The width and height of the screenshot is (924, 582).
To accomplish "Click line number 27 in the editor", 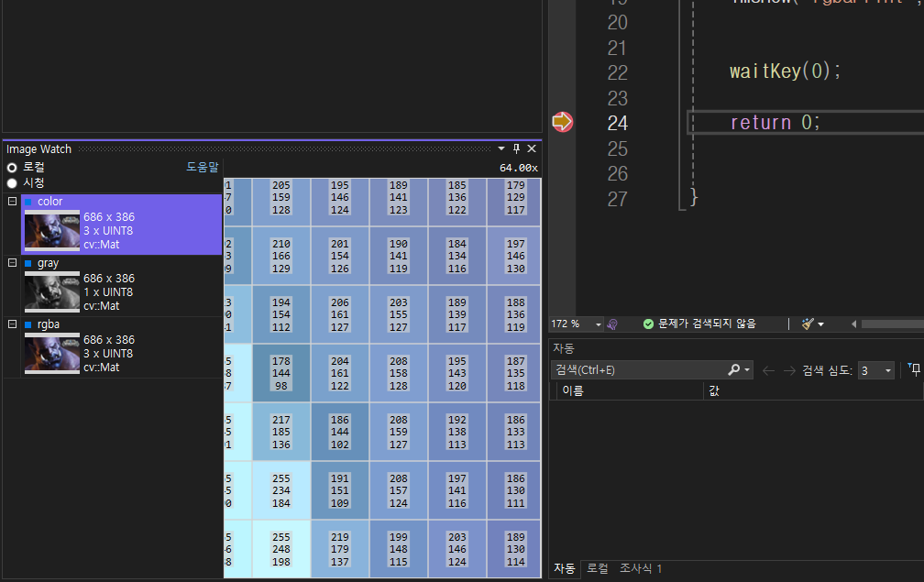I will (x=618, y=199).
